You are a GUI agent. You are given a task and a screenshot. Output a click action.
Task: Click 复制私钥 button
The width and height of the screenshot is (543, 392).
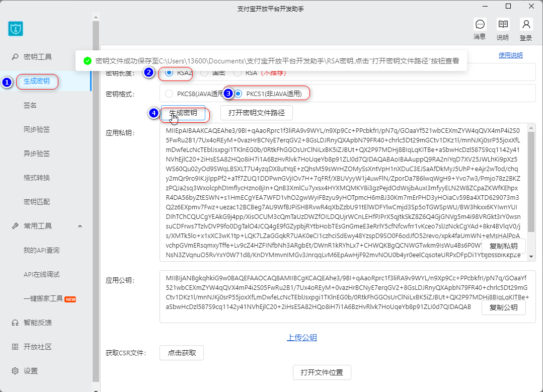[504, 246]
